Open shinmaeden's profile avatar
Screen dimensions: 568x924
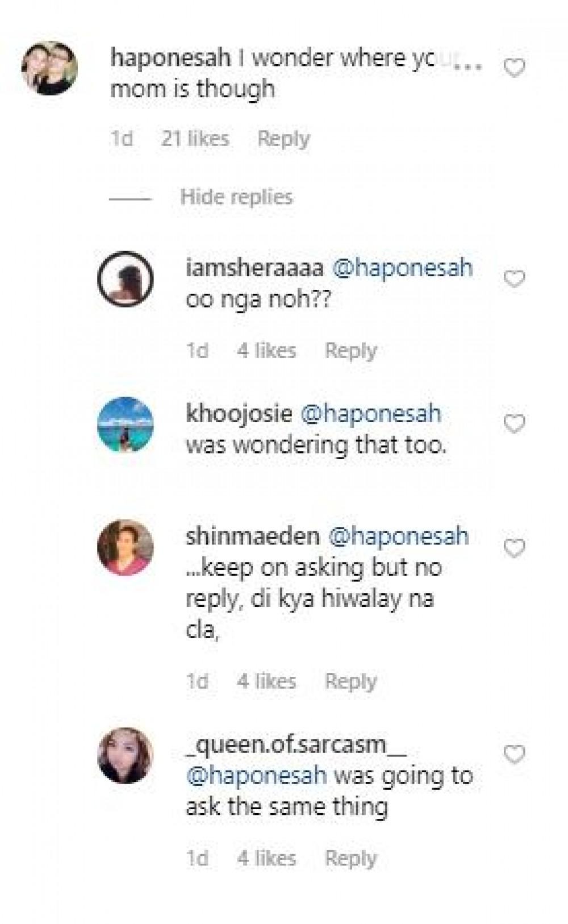coord(126,548)
